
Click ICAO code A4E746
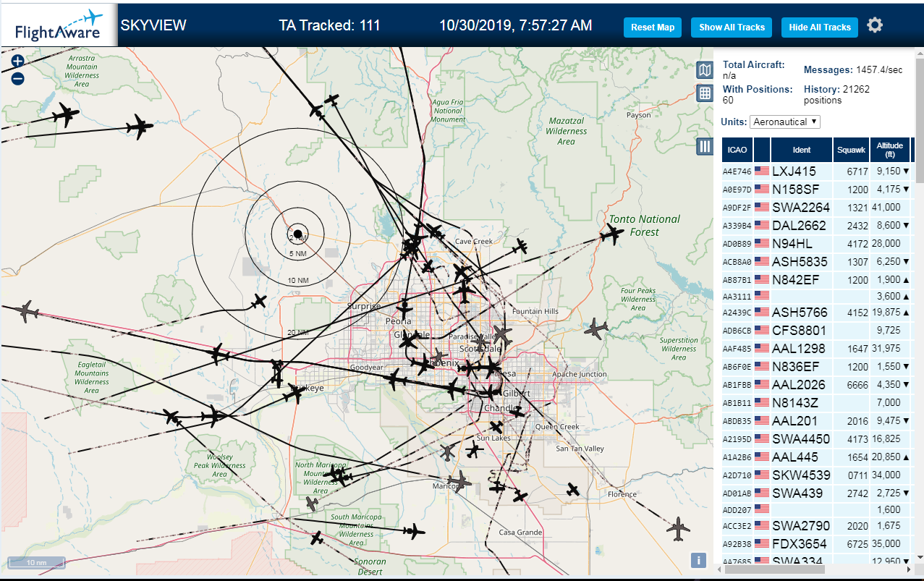click(737, 172)
